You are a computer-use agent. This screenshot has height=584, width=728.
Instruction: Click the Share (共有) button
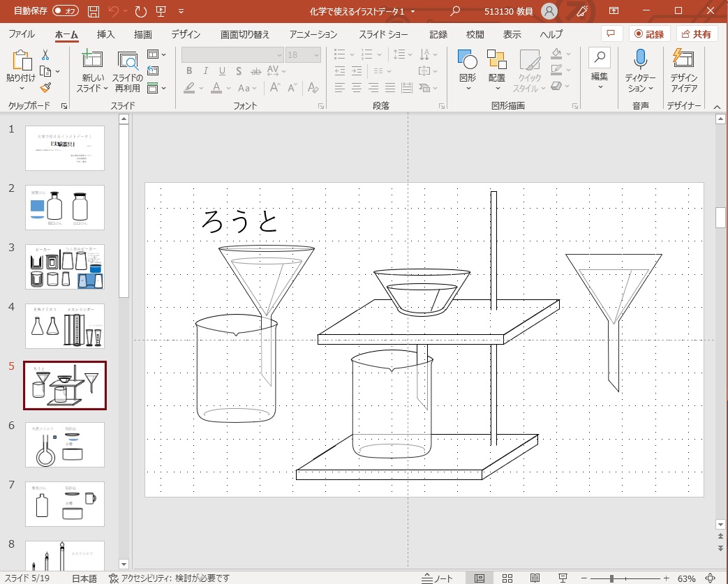(x=697, y=34)
